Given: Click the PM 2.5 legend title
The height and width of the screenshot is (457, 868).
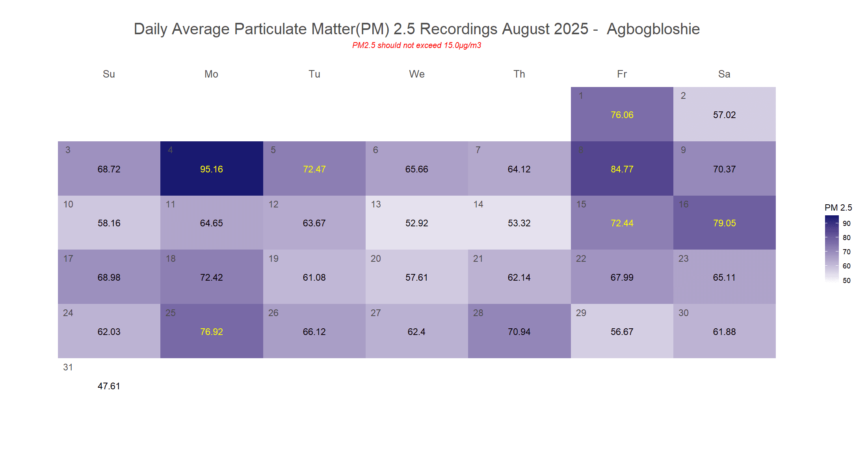Looking at the screenshot, I should pos(838,207).
